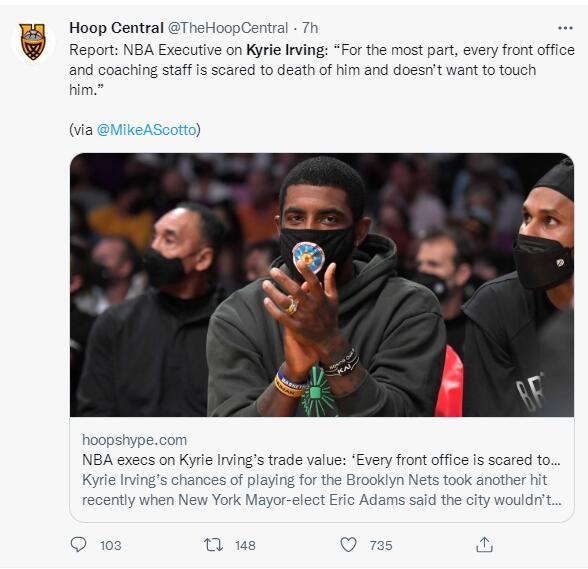Open the share upload arrow icon
The width and height of the screenshot is (588, 569).
pos(484,545)
